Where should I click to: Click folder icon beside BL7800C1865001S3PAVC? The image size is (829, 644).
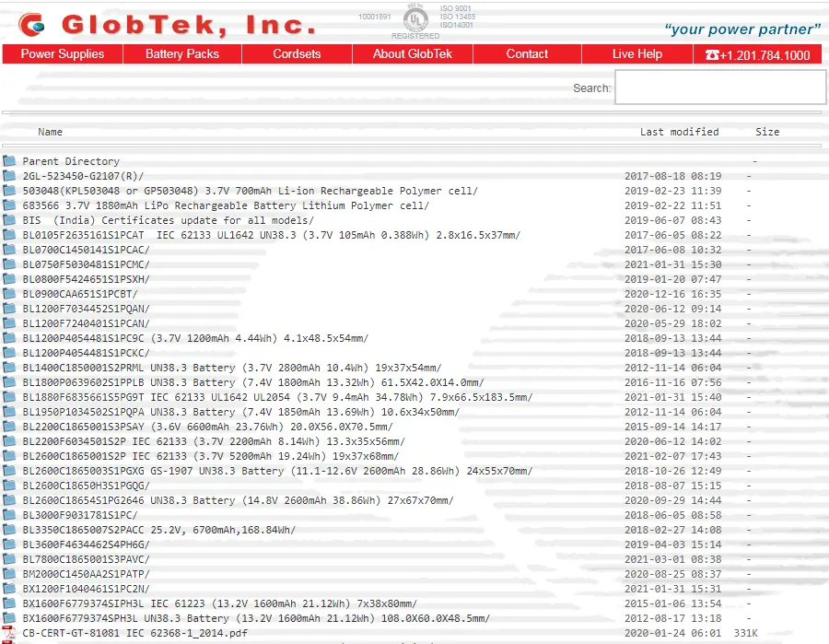click(9, 559)
